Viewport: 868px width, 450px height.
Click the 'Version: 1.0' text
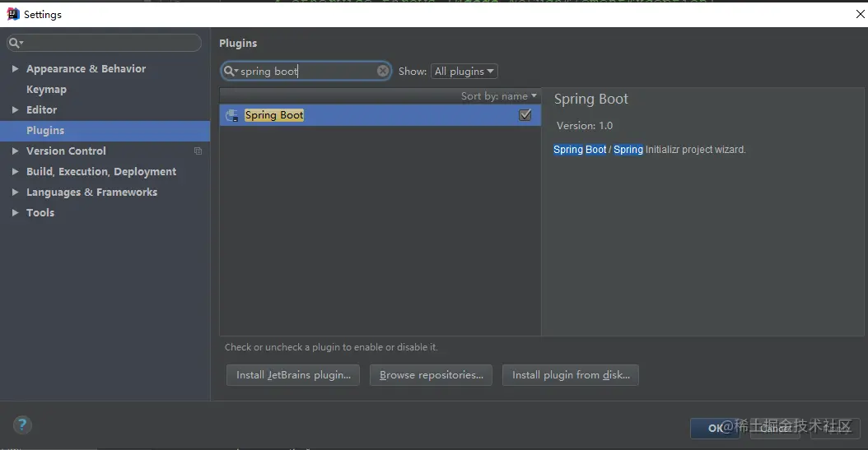(585, 126)
